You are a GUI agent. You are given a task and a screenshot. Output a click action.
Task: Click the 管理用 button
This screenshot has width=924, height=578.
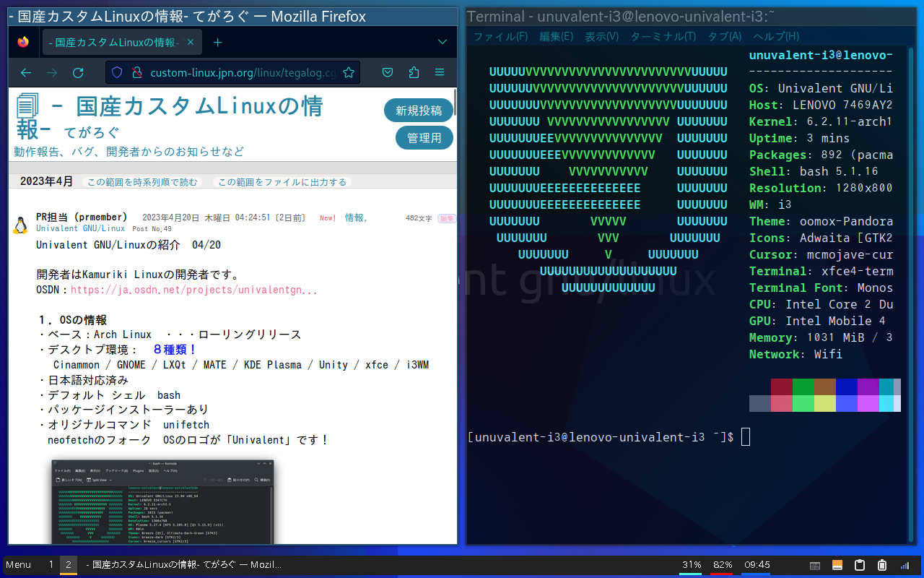pyautogui.click(x=424, y=137)
